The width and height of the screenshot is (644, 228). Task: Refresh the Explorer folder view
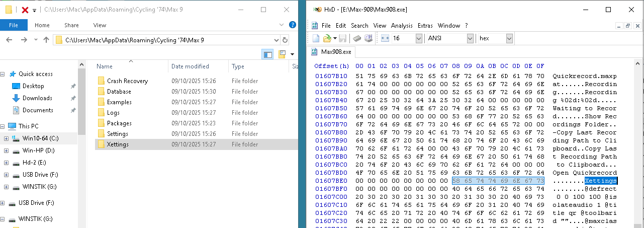(x=285, y=40)
